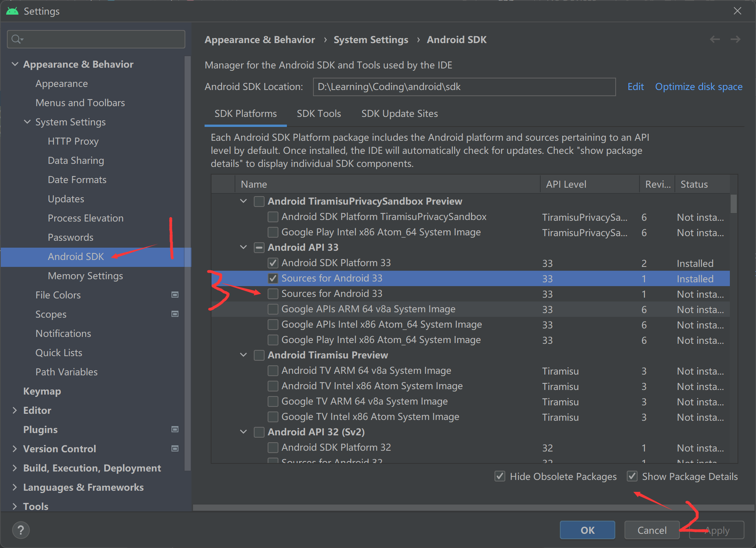Switch to SDK Update Sites tab
Image resolution: width=756 pixels, height=548 pixels.
400,114
